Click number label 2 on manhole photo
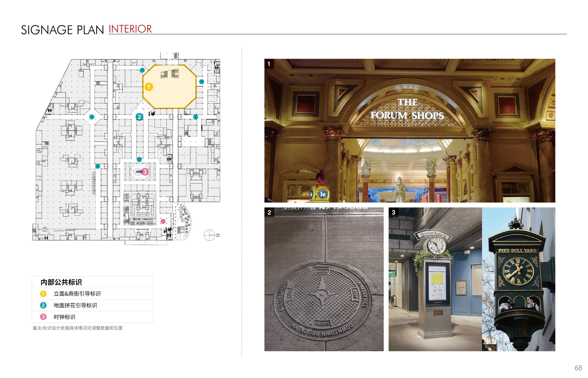Screen dimensions: 588x378 [269, 212]
